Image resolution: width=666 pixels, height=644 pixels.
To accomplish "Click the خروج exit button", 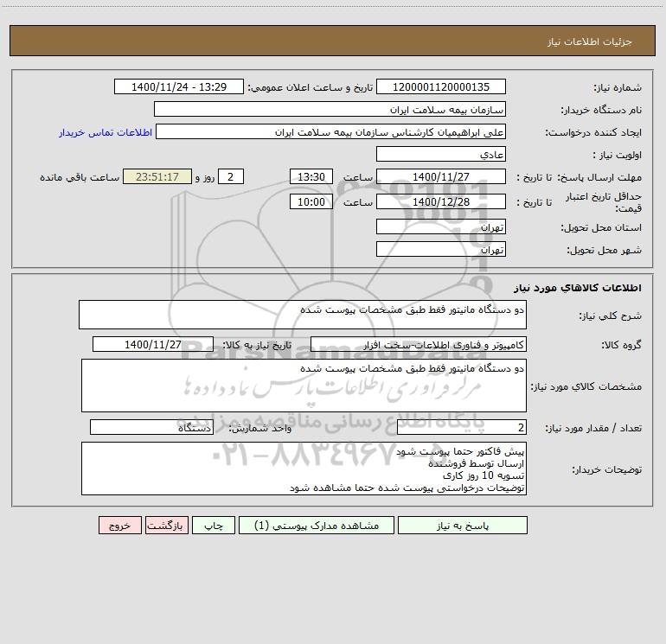I will (119, 525).
